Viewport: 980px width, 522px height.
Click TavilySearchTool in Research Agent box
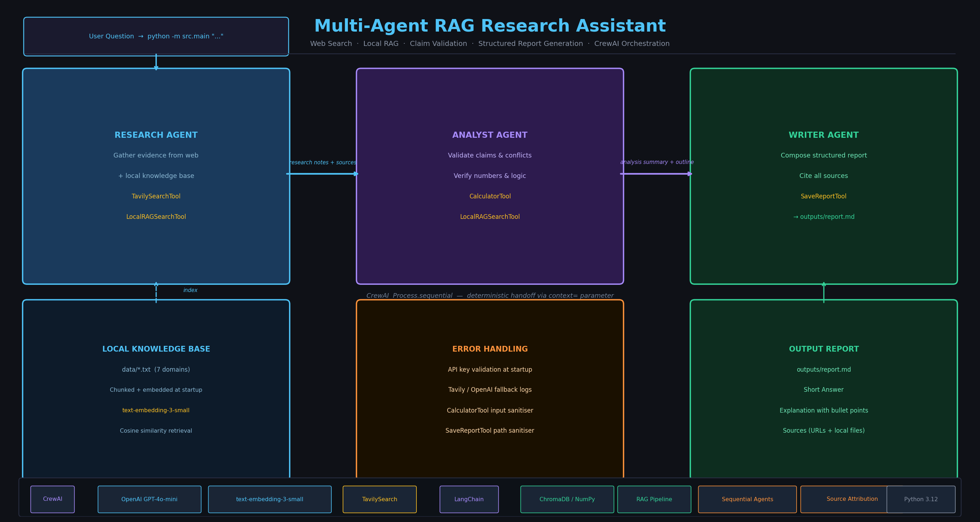pyautogui.click(x=156, y=196)
